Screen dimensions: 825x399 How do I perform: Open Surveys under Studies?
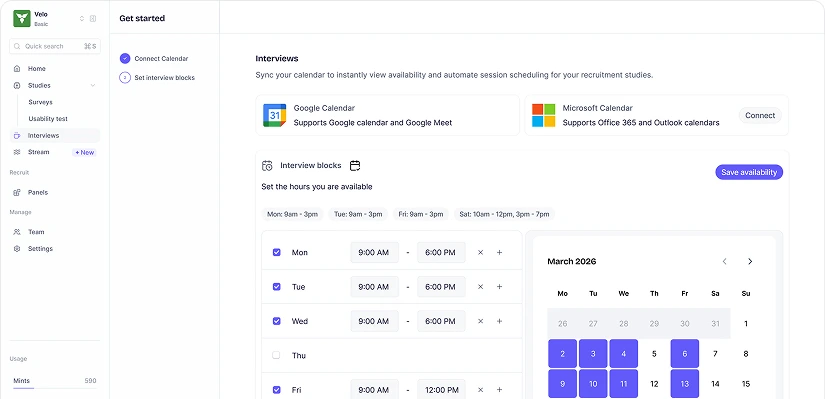[x=41, y=102]
